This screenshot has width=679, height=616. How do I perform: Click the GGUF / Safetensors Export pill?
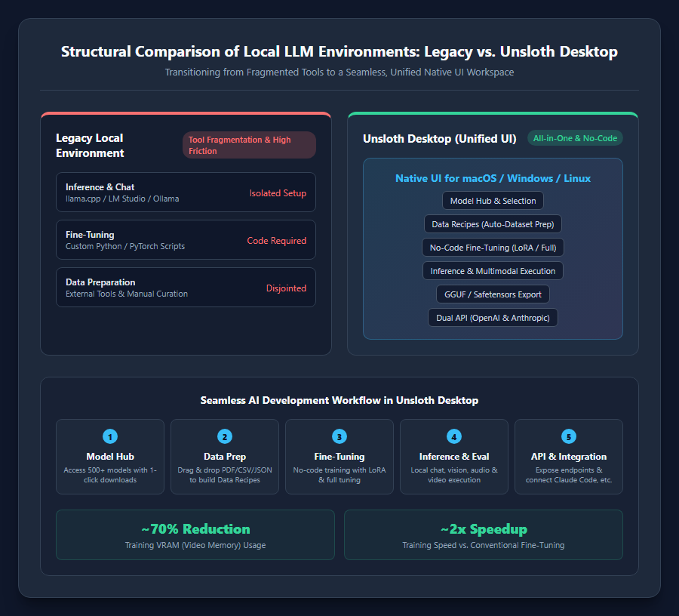[493, 294]
